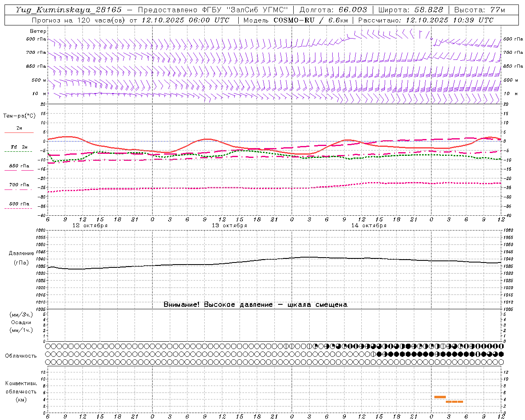Click the Td 2м dew point legend entry

[x=19, y=147]
